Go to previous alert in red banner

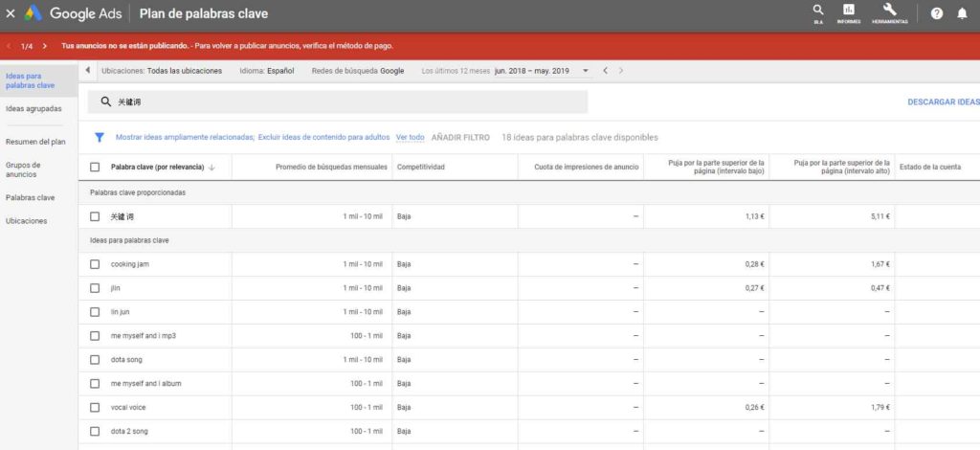[x=9, y=46]
